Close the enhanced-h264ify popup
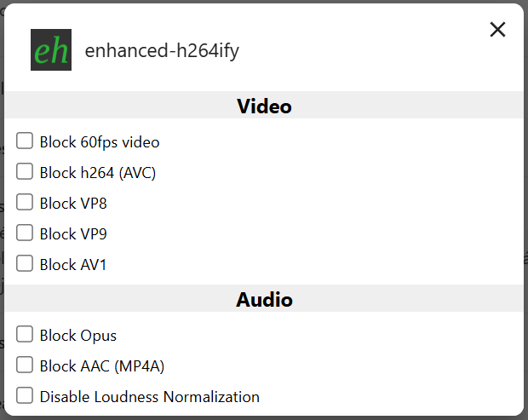Screen dimensions: 528x420 coord(497,30)
